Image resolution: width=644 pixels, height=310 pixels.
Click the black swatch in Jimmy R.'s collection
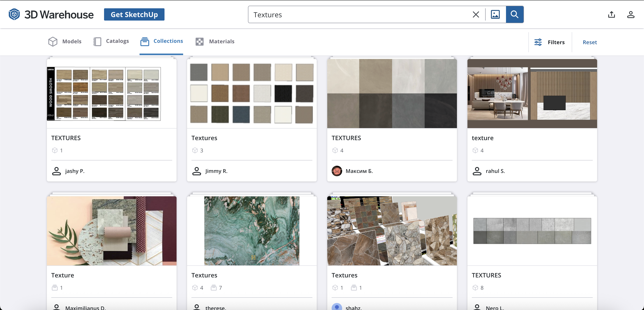point(283,94)
